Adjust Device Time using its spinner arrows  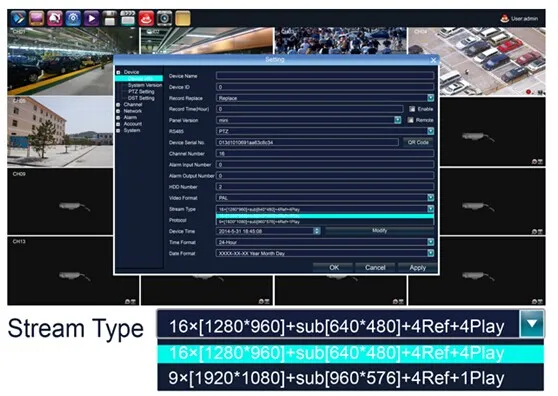tap(317, 231)
